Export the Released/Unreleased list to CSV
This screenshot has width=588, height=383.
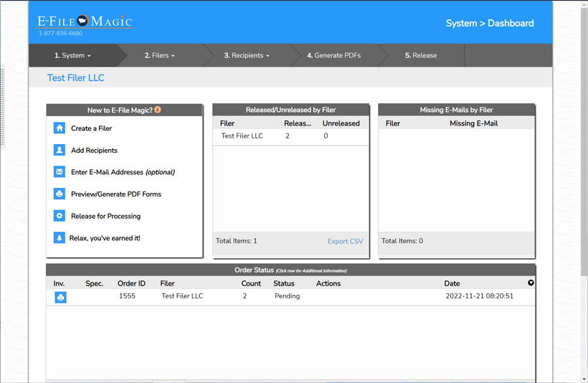pos(346,241)
